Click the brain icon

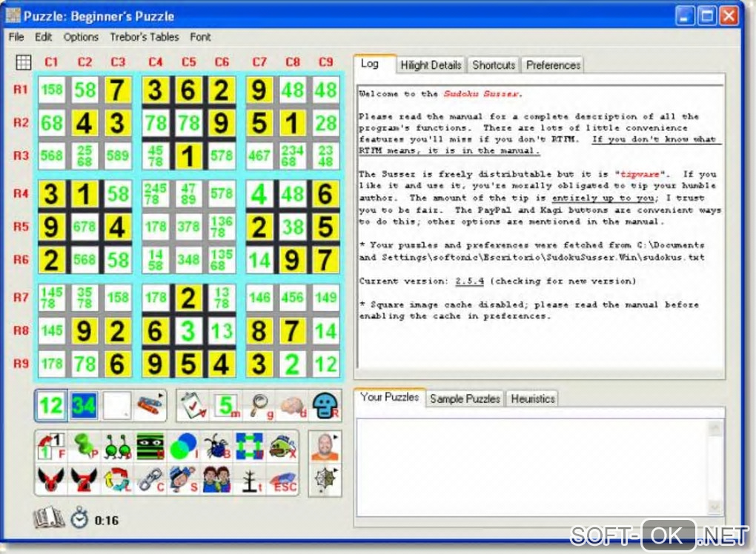[x=293, y=406]
